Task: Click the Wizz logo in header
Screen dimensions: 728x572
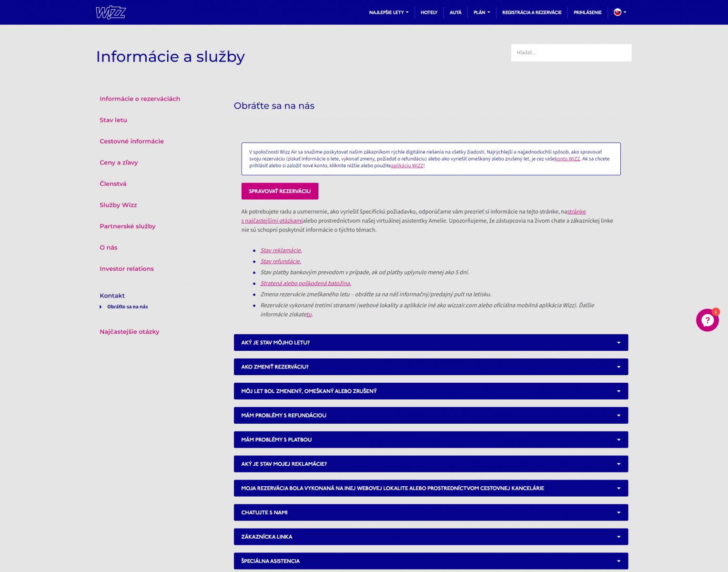Action: [x=111, y=12]
